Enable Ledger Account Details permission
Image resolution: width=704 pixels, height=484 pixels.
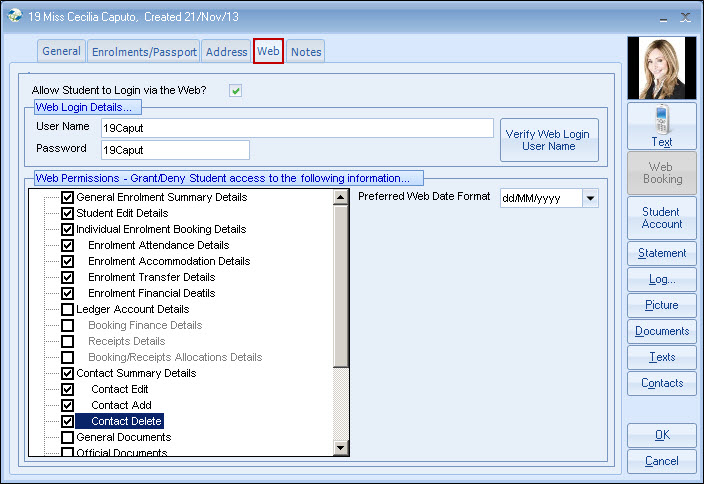point(68,309)
